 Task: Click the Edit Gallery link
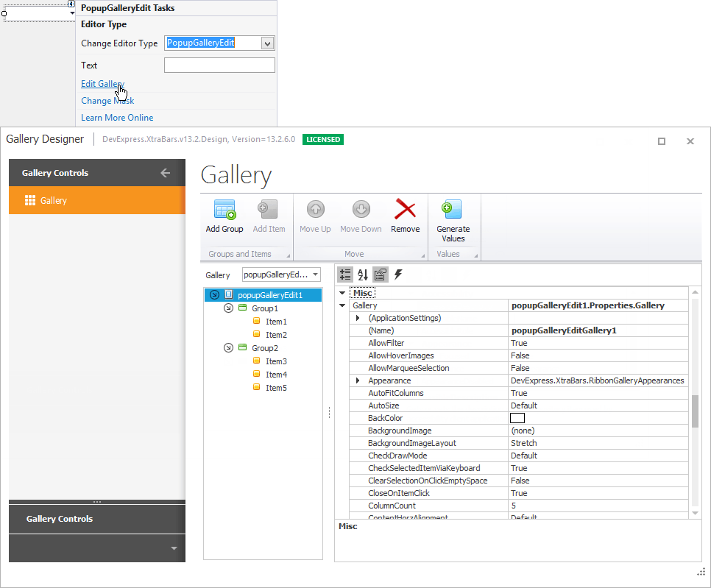pyautogui.click(x=102, y=84)
